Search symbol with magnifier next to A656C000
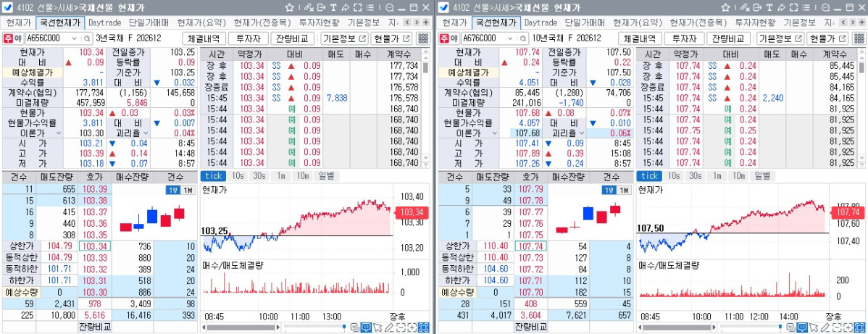Screen dimensions: 868x334 coord(86,39)
